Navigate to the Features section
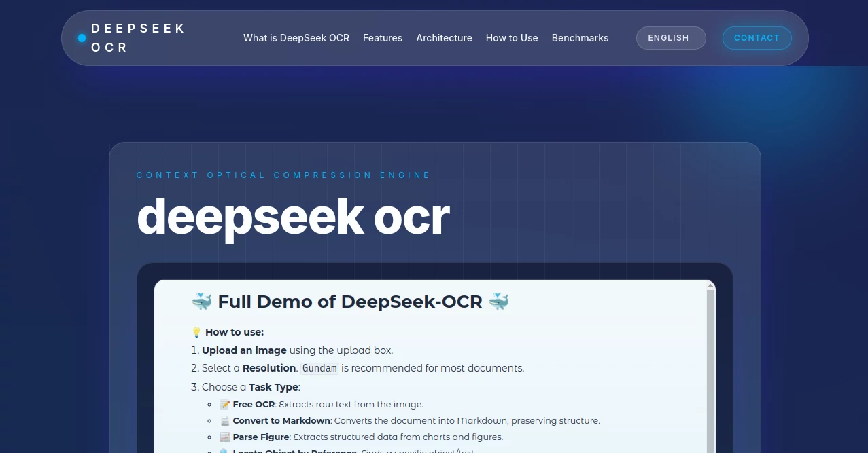868x453 pixels. [x=382, y=38]
